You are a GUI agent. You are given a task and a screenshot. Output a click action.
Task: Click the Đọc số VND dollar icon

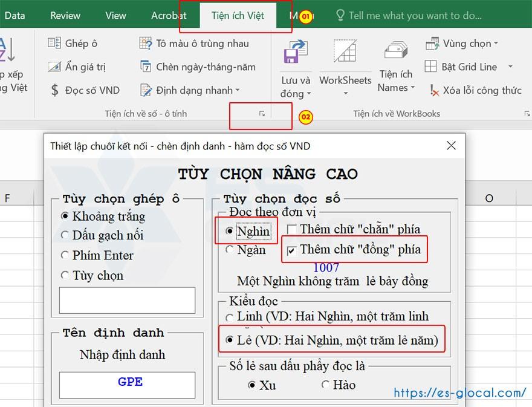(x=54, y=90)
